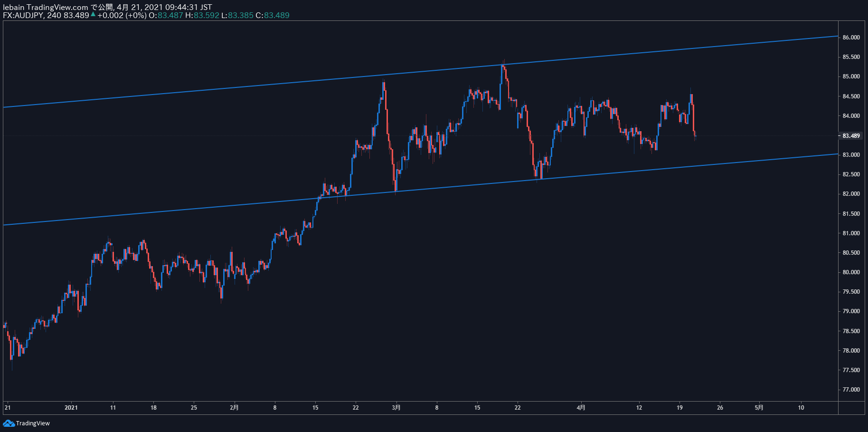The image size is (868, 432).
Task: Click the 4月 label on time axis
Action: tap(581, 407)
